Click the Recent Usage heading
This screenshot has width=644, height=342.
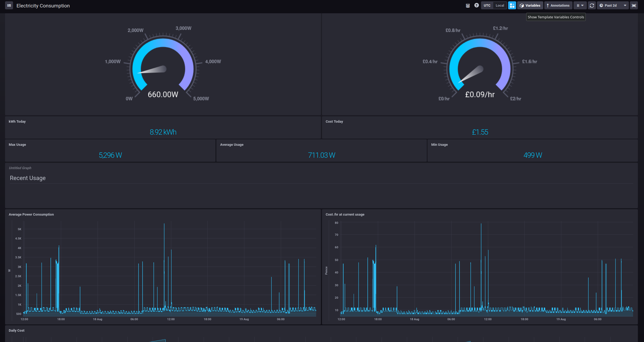28,178
